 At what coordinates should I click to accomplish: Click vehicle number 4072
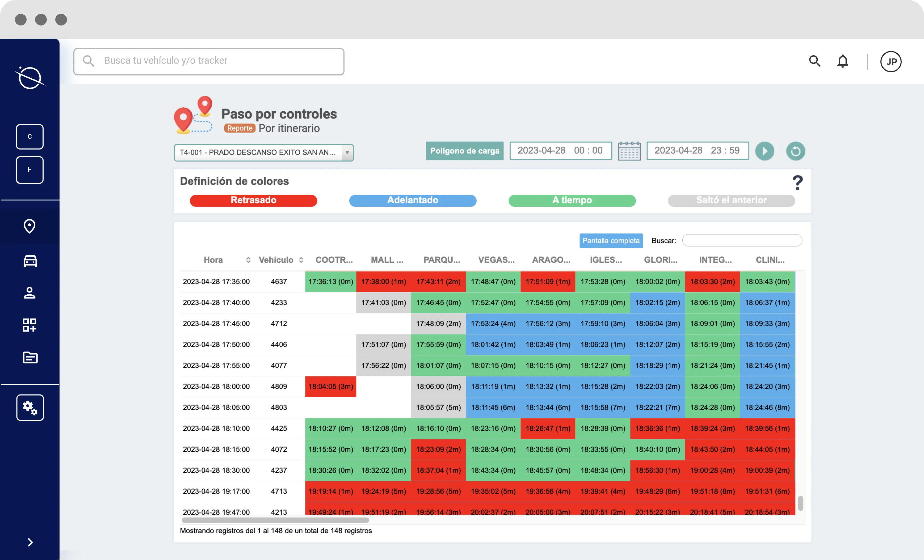(x=279, y=449)
